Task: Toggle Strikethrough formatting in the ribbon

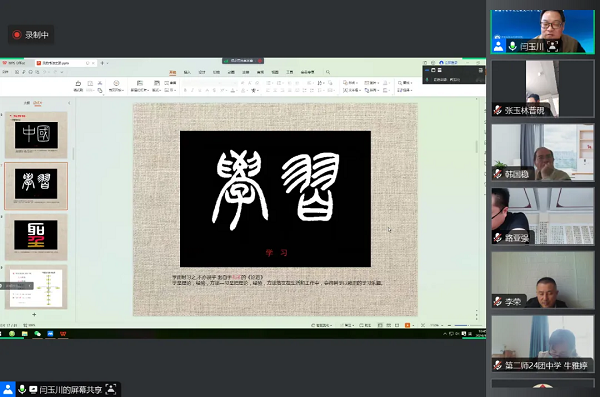Action: coord(214,90)
